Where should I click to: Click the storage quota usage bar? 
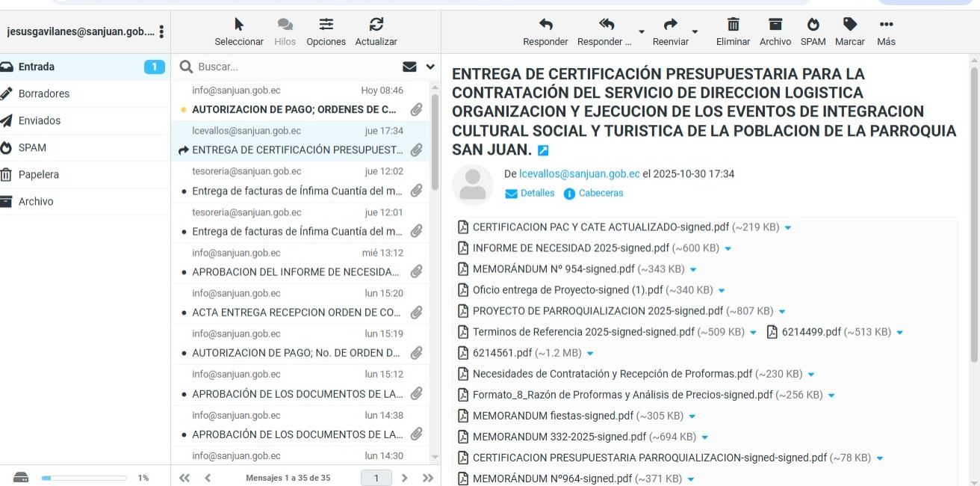tap(84, 478)
